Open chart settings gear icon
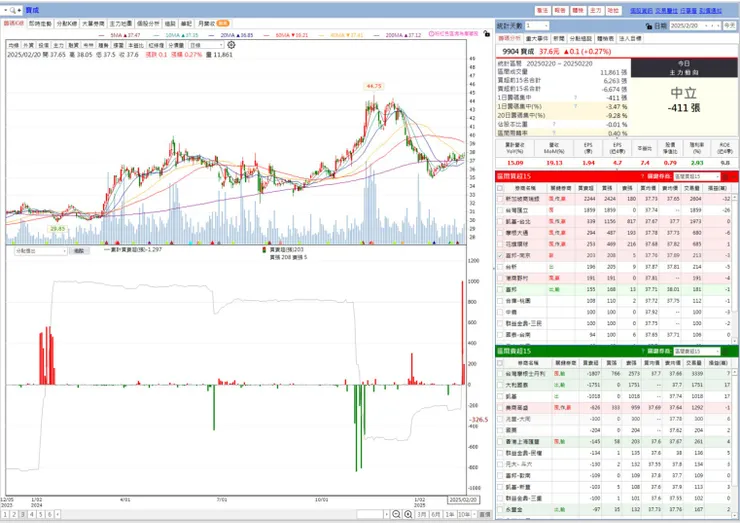 [x=231, y=45]
